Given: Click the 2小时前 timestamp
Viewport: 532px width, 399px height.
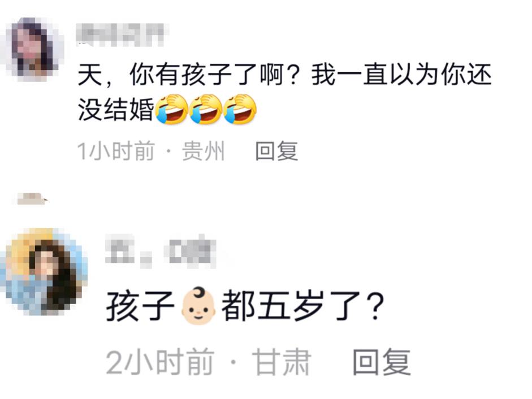Looking at the screenshot, I should coord(160,362).
